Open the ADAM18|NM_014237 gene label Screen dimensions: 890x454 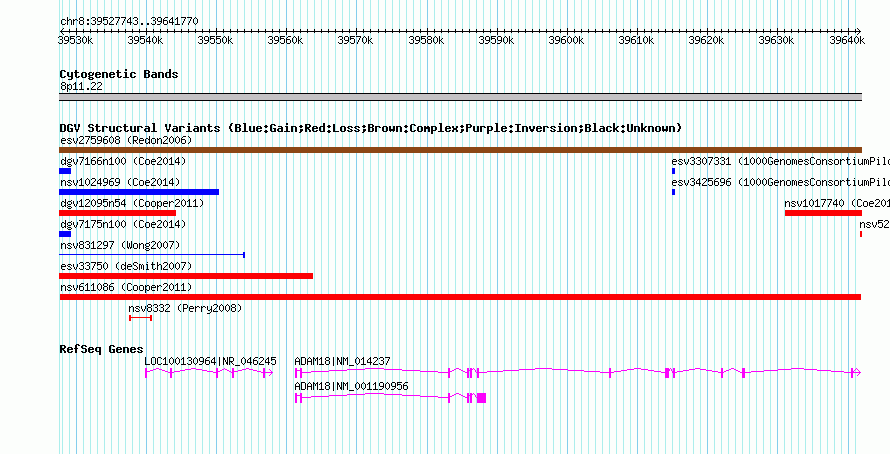pos(342,361)
